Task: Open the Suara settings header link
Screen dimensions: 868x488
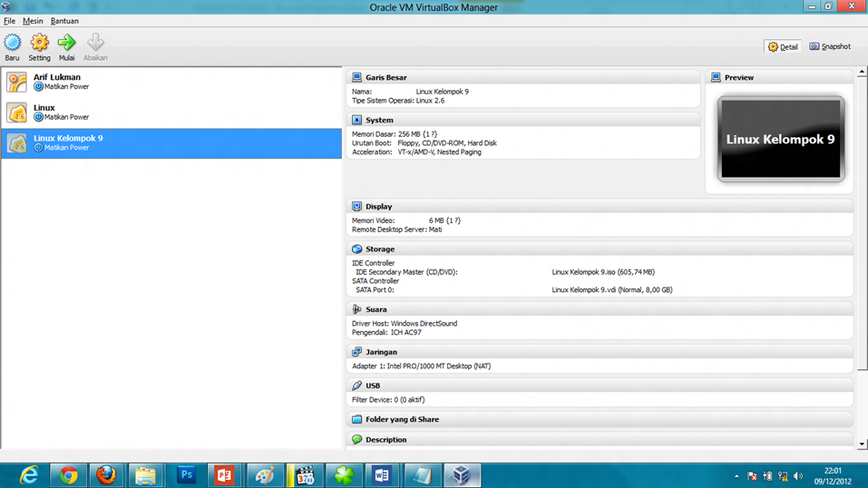Action: coord(375,309)
